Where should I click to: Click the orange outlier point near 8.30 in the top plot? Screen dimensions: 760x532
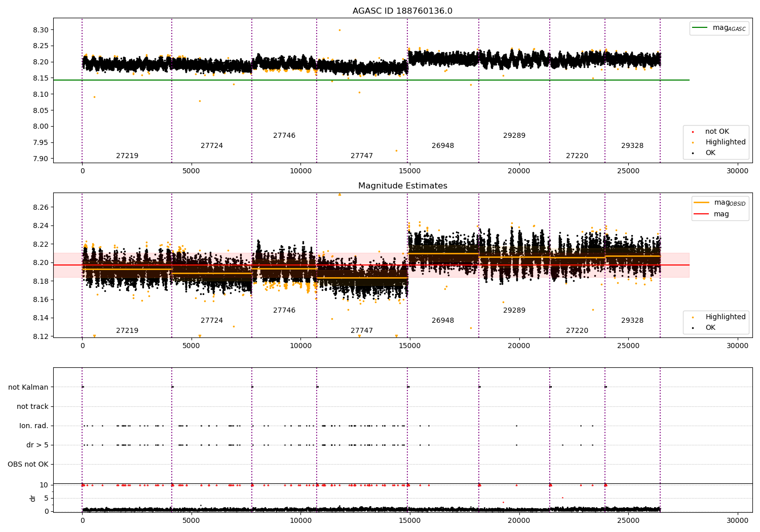pos(339,30)
